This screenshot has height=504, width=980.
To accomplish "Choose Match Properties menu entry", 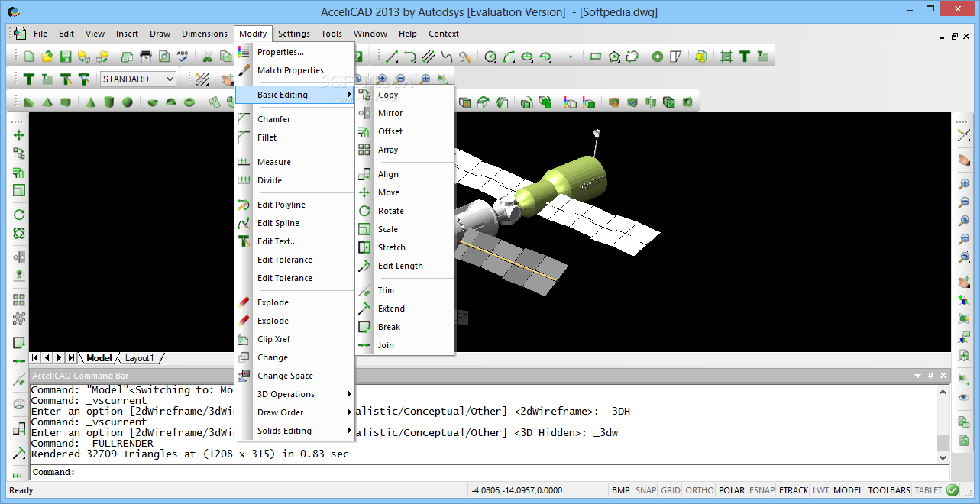I will pos(295,70).
